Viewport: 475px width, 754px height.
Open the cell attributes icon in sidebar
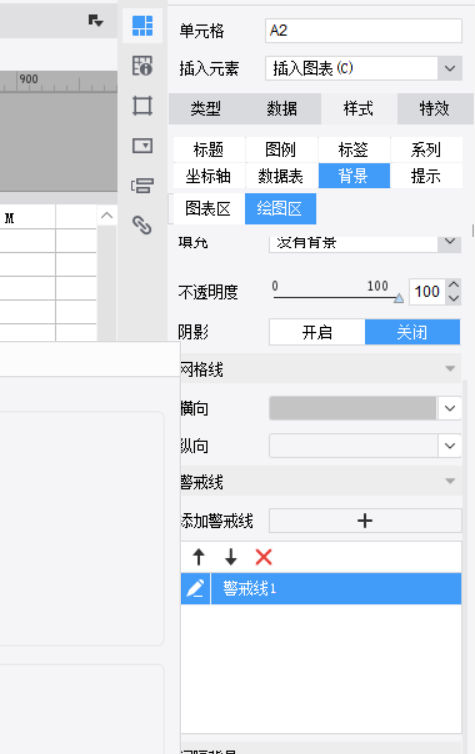tap(142, 65)
